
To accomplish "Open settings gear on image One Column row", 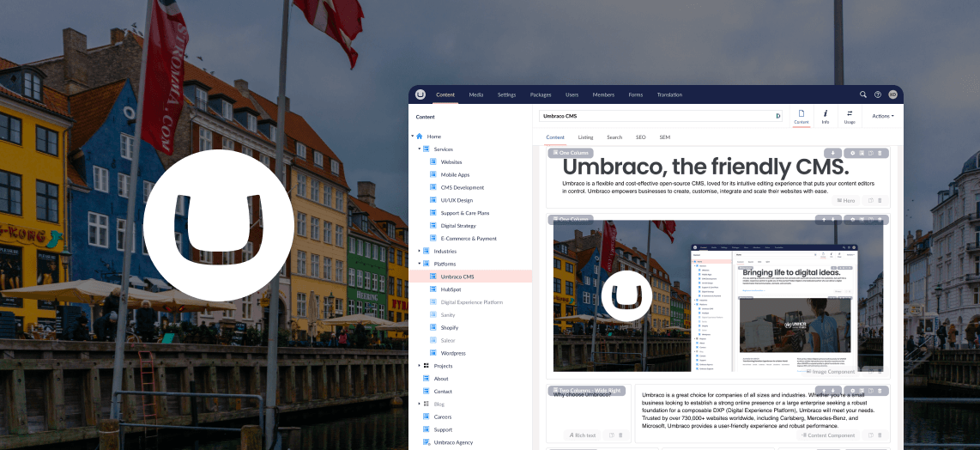I will point(852,220).
